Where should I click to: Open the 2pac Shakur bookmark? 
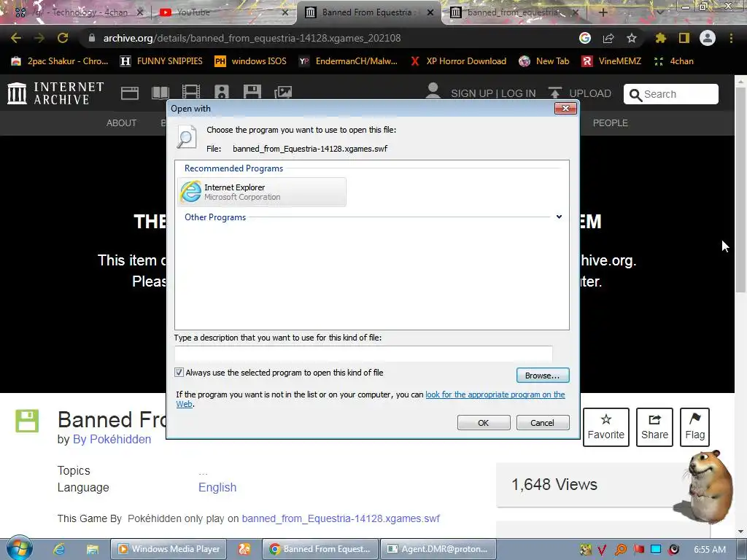60,61
